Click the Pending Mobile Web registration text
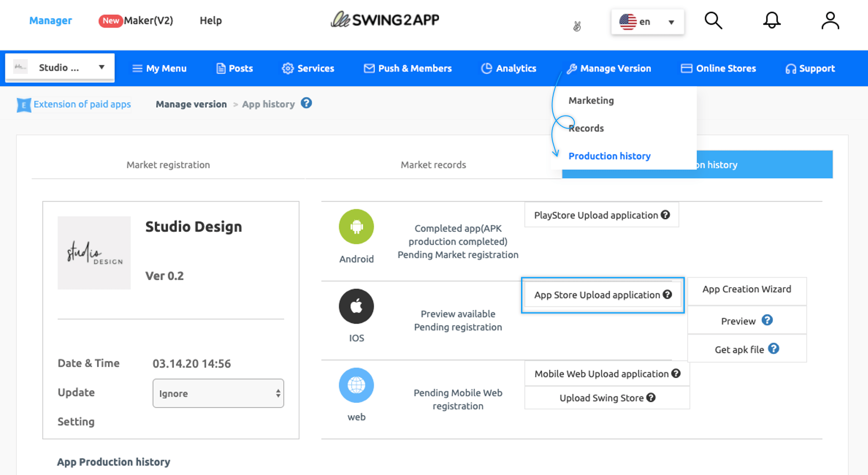Screen dimensions: 868x475 (458, 399)
